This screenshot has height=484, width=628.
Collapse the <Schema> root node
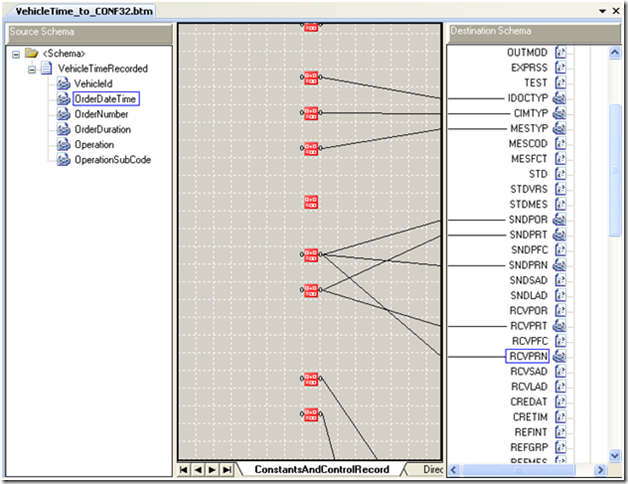[x=16, y=54]
